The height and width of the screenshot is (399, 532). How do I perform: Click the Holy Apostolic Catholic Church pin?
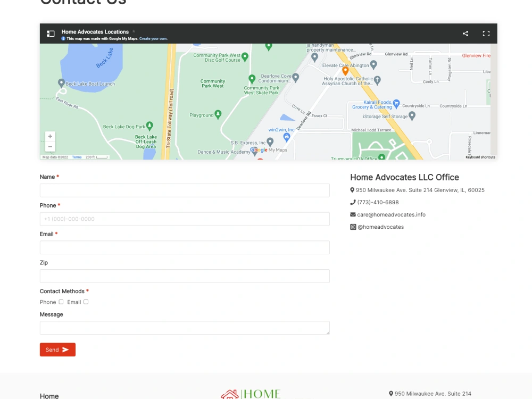(x=377, y=80)
